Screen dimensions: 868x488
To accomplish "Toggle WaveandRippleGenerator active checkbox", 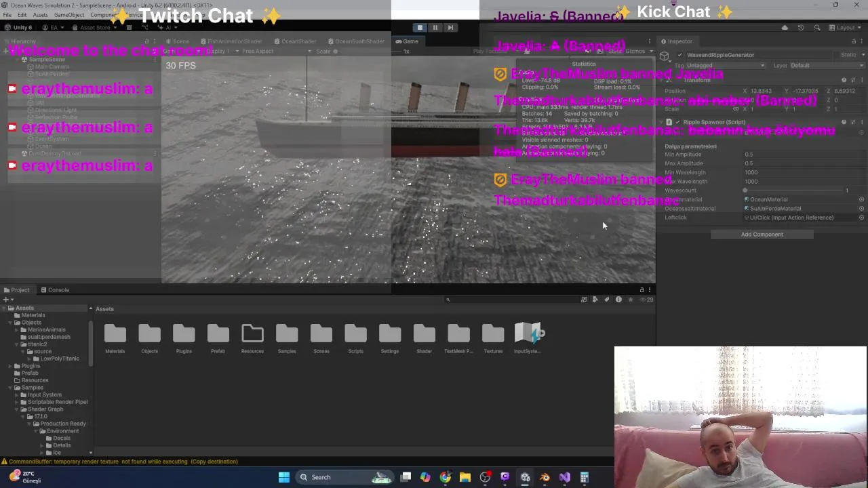I will (x=680, y=55).
